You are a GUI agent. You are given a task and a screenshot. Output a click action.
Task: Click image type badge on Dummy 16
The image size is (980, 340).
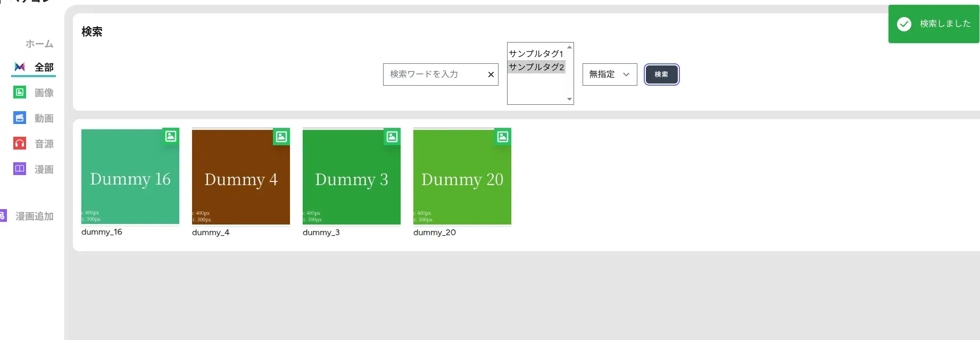pyautogui.click(x=171, y=136)
